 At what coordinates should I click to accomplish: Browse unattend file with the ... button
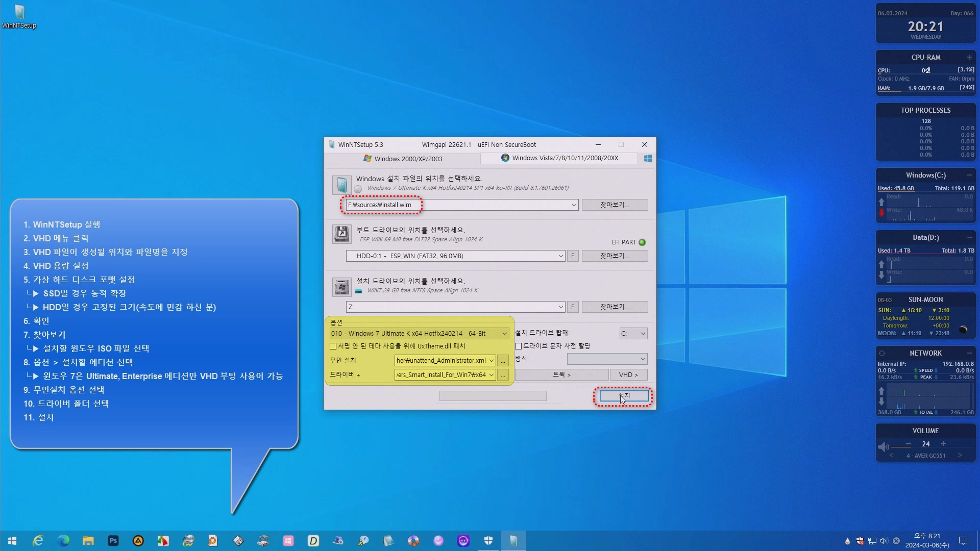[503, 361]
